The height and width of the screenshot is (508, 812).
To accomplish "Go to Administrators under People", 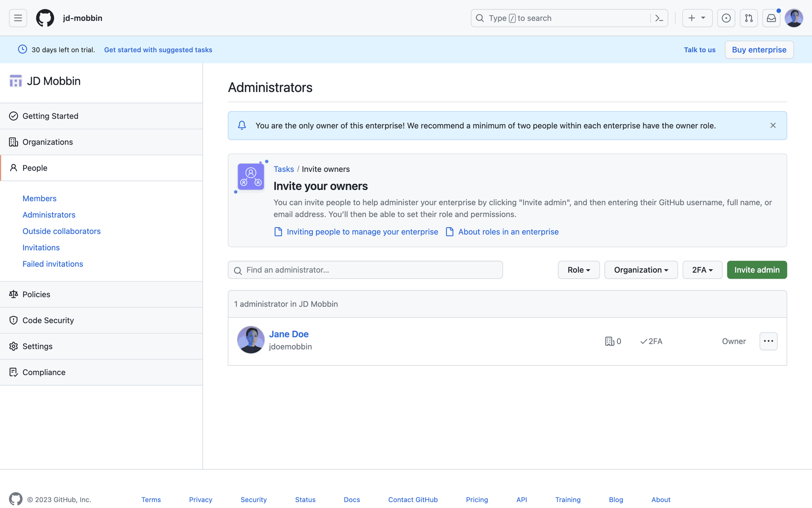I will point(49,215).
